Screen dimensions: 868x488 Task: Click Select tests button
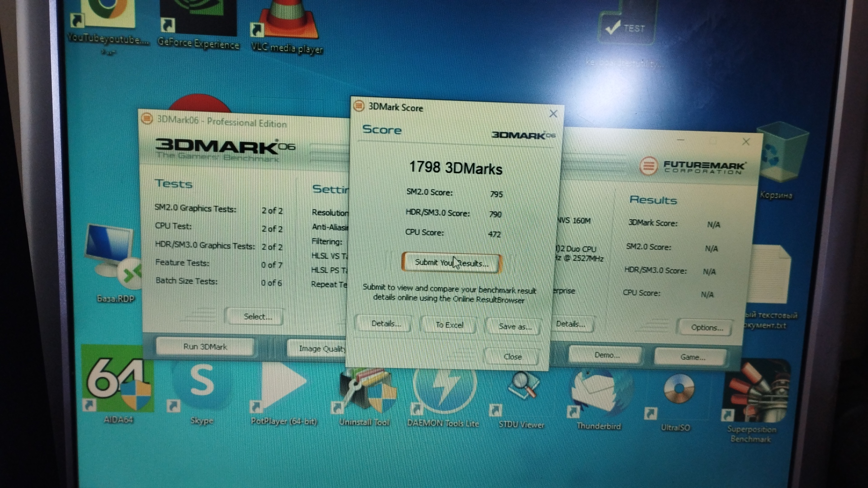[x=254, y=316]
